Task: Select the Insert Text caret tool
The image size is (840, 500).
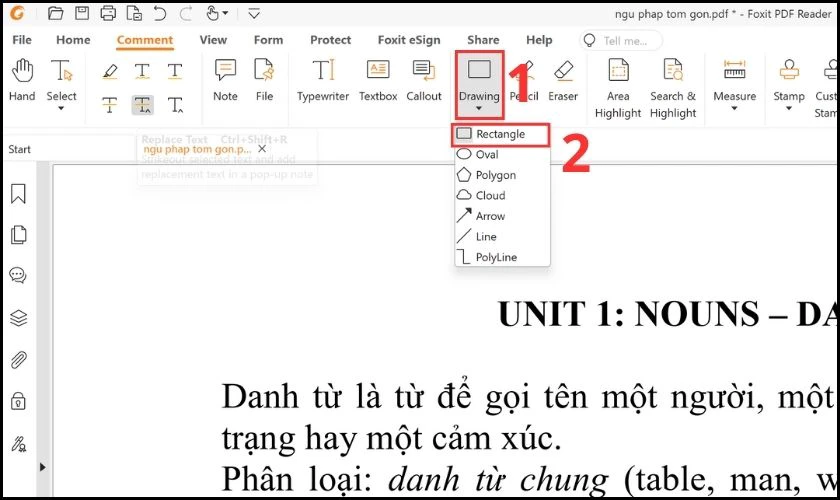Action: (x=175, y=105)
